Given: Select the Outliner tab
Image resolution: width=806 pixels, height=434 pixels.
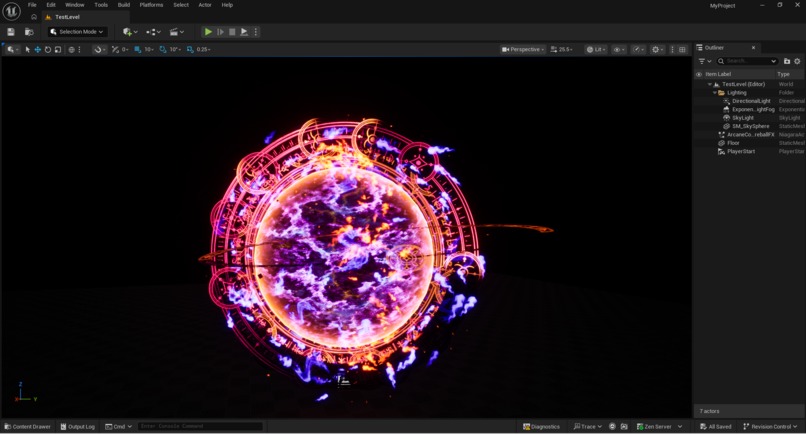Looking at the screenshot, I should click(727, 47).
